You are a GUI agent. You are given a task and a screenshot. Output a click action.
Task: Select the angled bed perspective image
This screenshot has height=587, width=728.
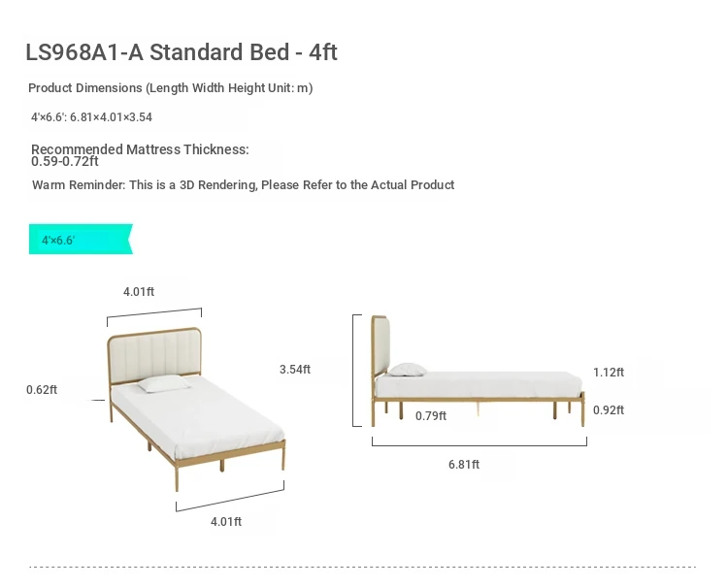196,408
